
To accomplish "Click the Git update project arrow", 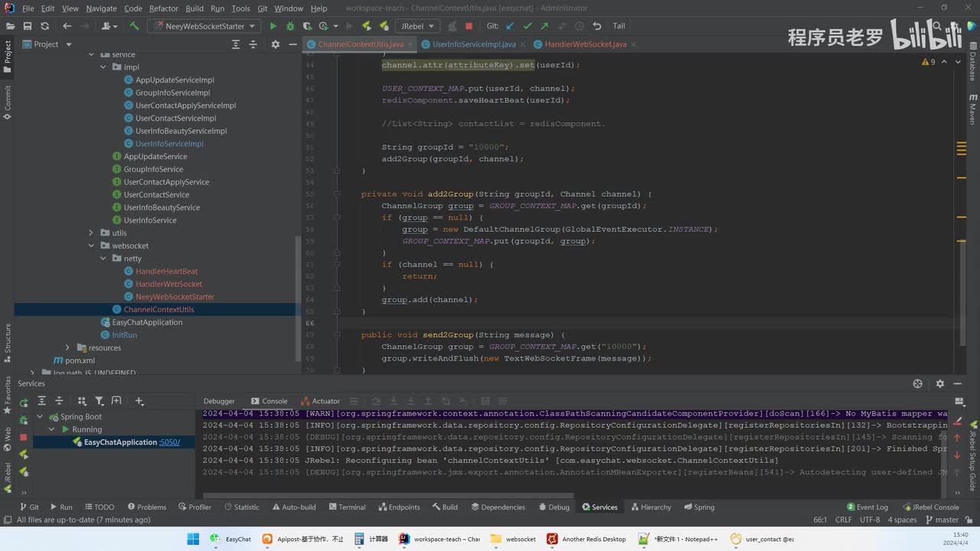I will [x=511, y=26].
